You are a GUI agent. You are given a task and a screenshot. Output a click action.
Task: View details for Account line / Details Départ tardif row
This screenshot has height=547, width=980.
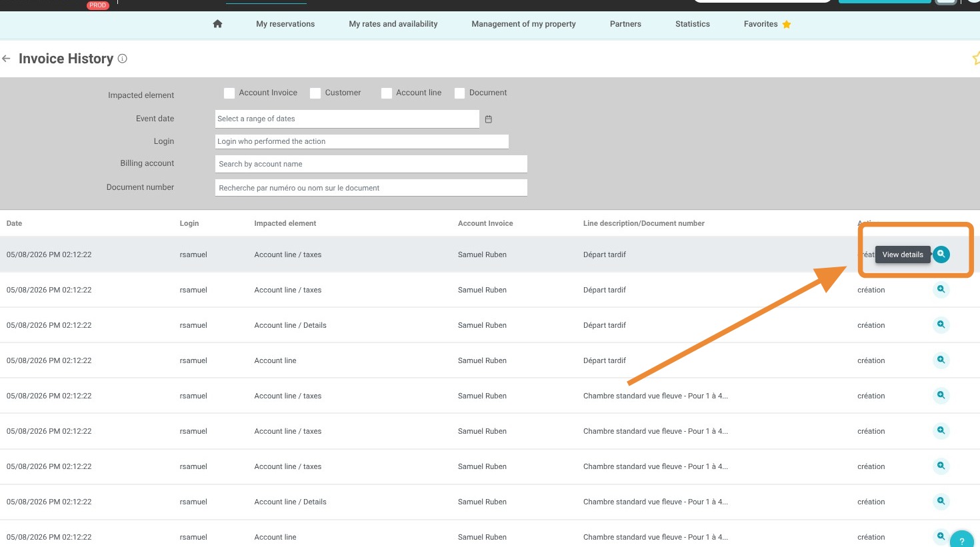tap(941, 325)
